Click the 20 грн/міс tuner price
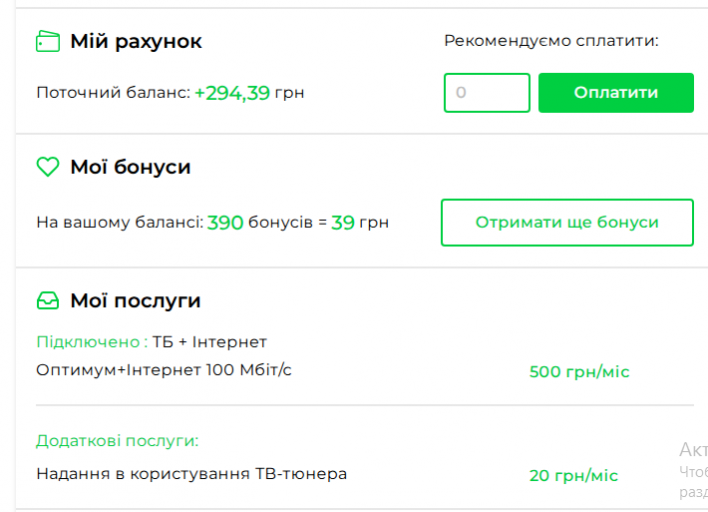Image resolution: width=708 pixels, height=512 pixels. point(573,475)
